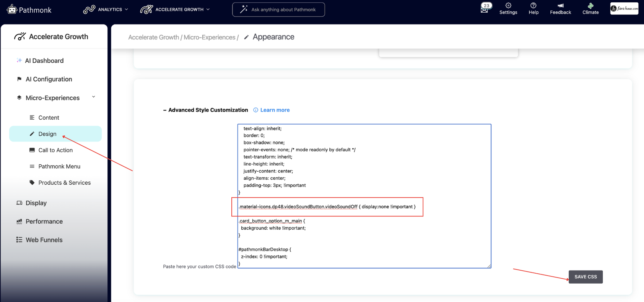
Task: Click the '.card_button_option_m_main {' line
Action: 272,221
